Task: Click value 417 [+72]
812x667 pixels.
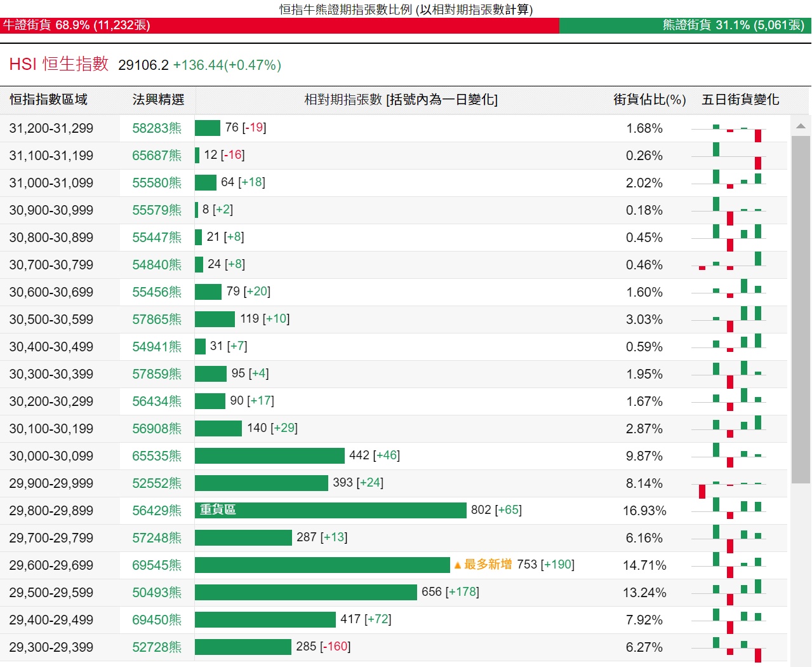Action: (366, 619)
